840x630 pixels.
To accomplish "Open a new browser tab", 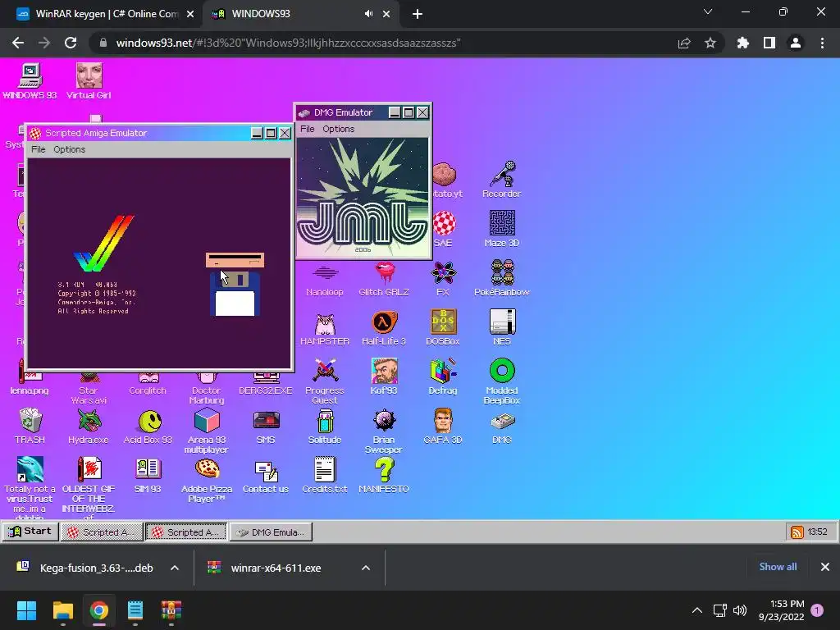I will click(418, 14).
